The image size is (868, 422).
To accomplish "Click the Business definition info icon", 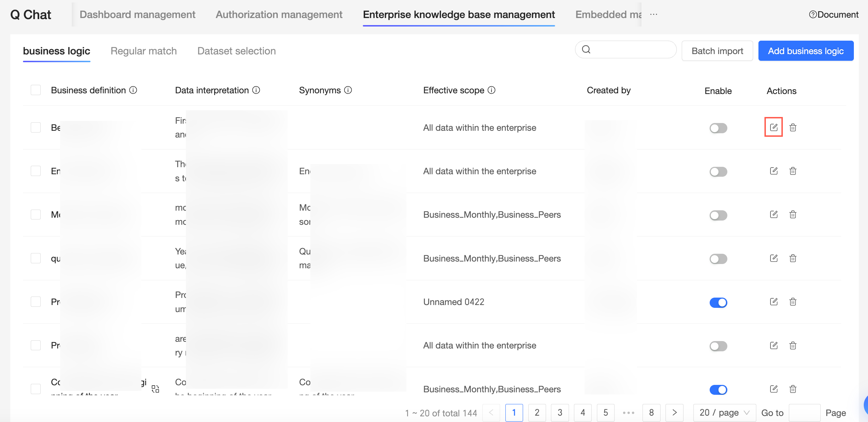I will click(133, 90).
